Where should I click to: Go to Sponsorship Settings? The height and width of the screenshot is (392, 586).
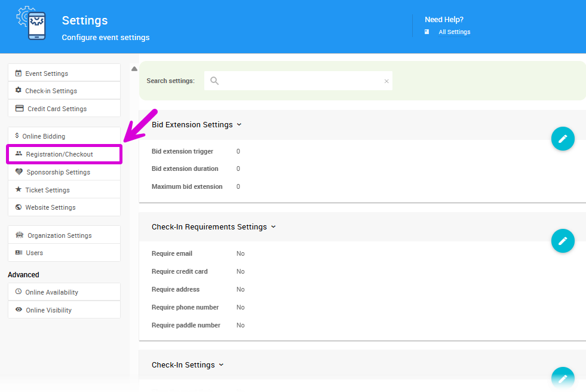[58, 172]
